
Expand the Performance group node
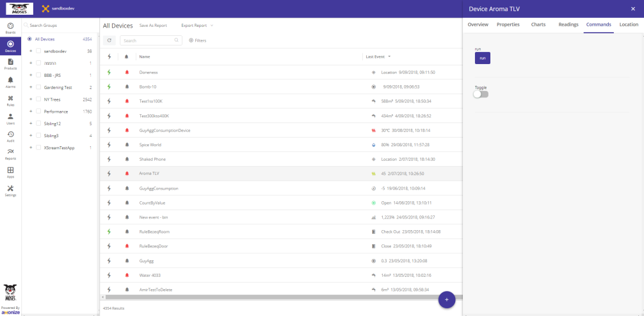pyautogui.click(x=31, y=112)
